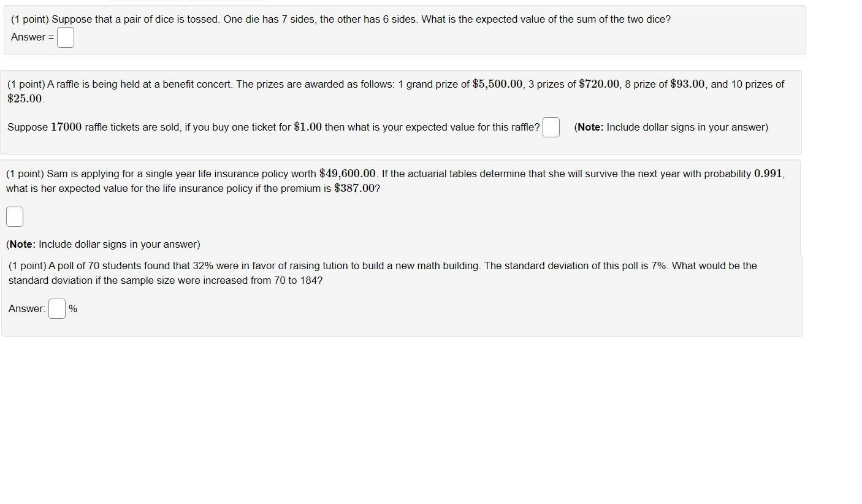Click the $49,600.00 policy value
This screenshot has height=504, width=862.
click(347, 174)
